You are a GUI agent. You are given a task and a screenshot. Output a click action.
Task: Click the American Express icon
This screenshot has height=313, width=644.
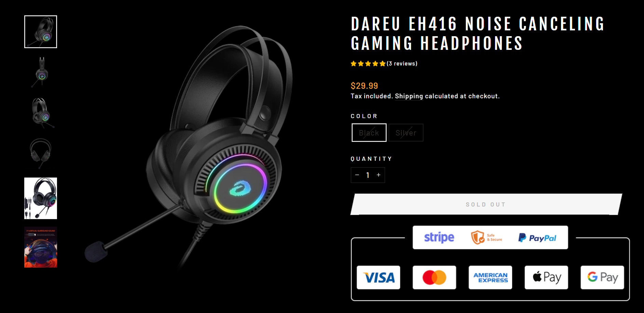tap(490, 278)
